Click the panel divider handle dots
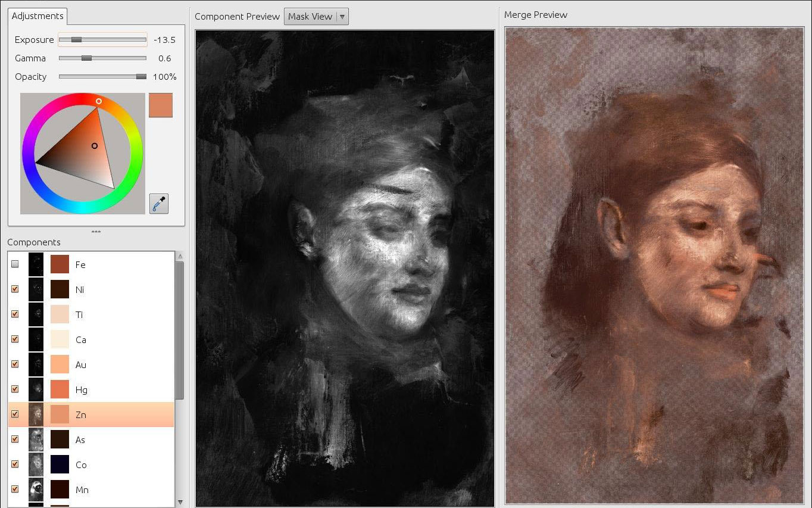 click(96, 232)
